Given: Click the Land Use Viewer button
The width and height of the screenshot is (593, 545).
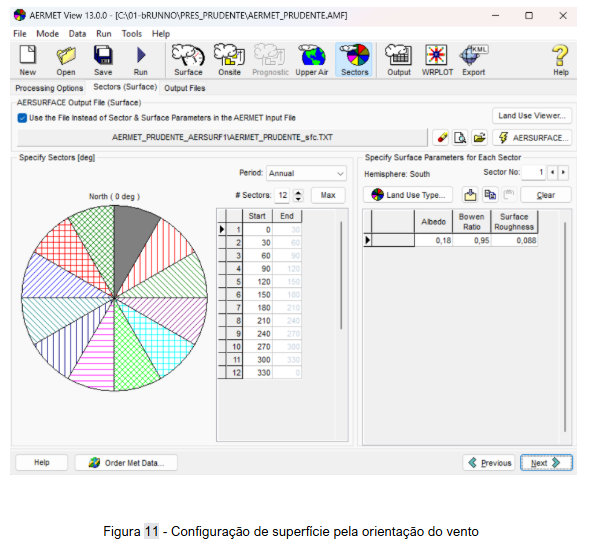Looking at the screenshot, I should point(532,116).
